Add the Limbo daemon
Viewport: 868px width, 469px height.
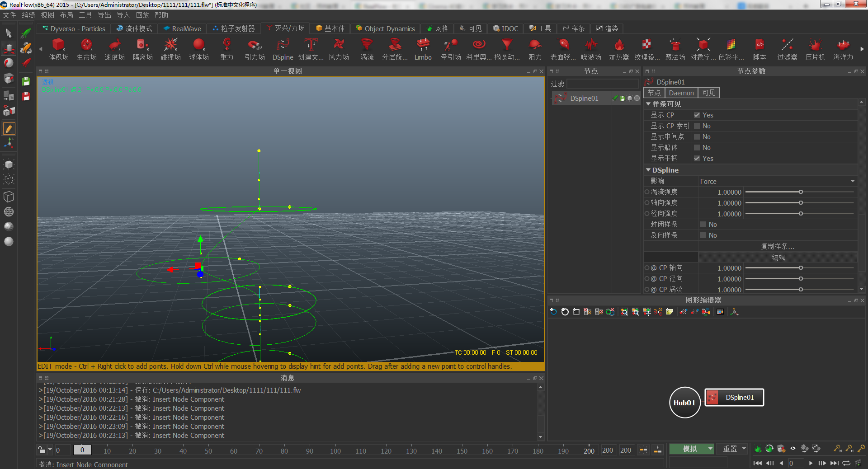(423, 45)
